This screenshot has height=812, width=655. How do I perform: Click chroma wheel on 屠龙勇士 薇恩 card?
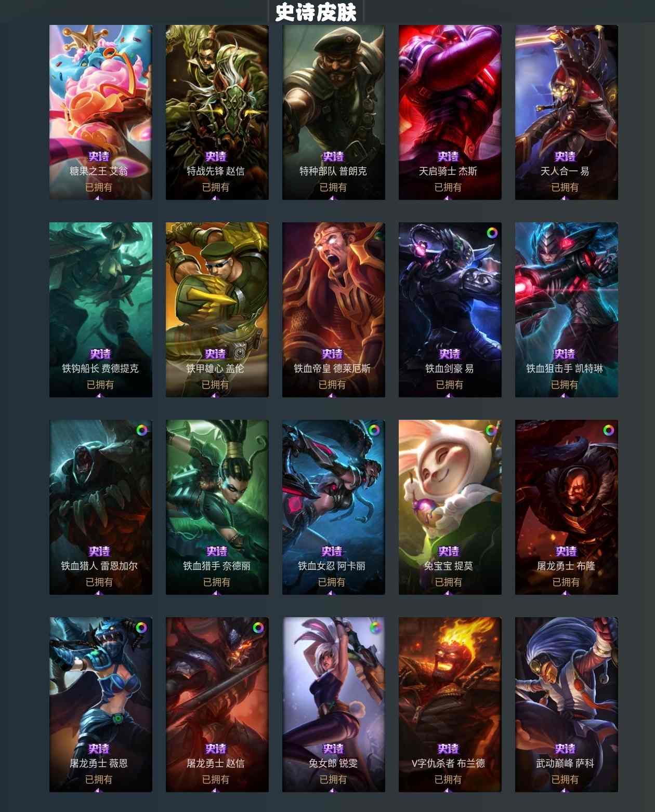[x=141, y=628]
